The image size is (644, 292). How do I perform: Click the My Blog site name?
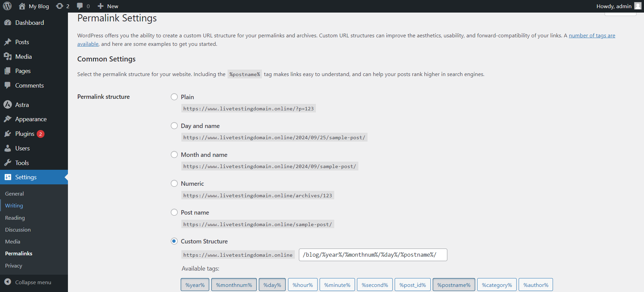pos(39,6)
